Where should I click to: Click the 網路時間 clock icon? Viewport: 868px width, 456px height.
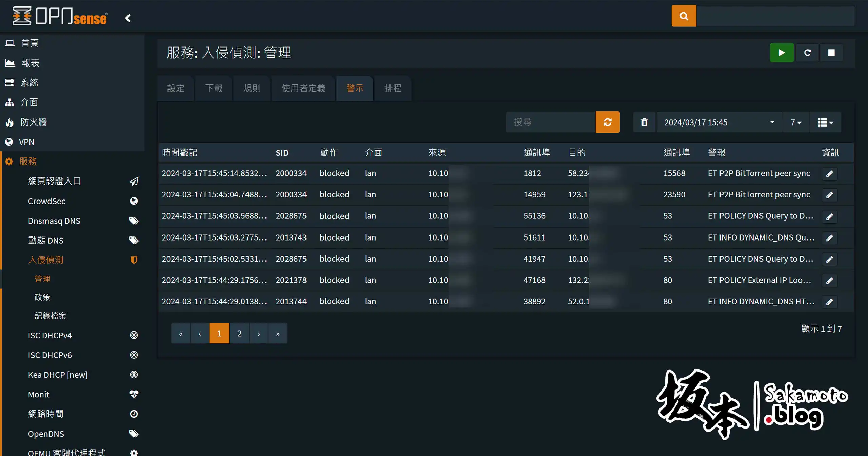(x=134, y=414)
